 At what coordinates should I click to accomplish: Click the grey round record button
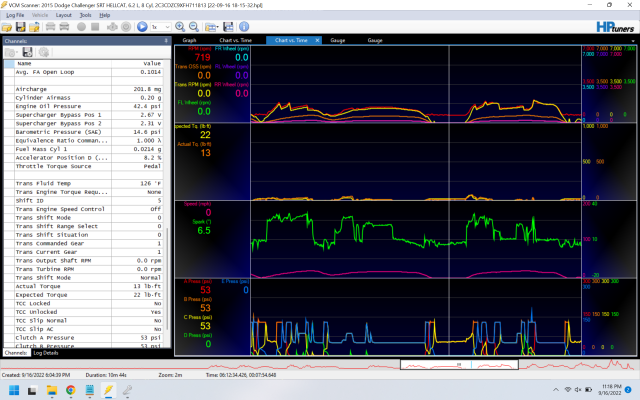81,27
